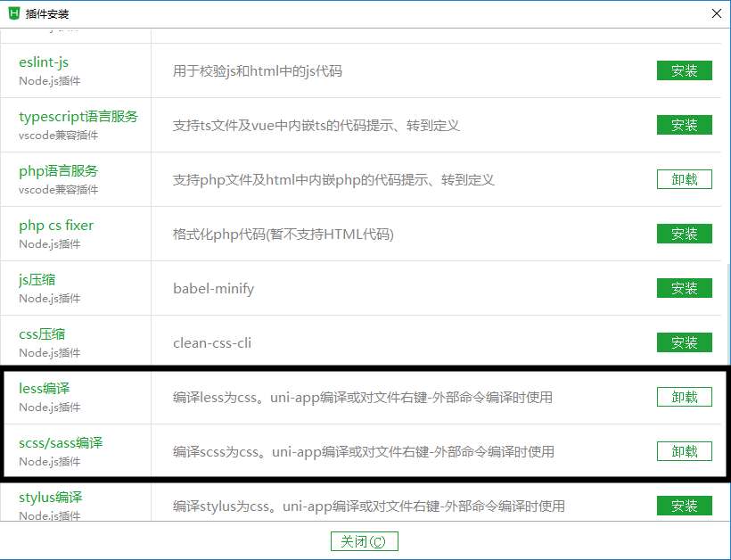Click Node.js插件 label under css压缩
731x560 pixels.
tap(49, 353)
